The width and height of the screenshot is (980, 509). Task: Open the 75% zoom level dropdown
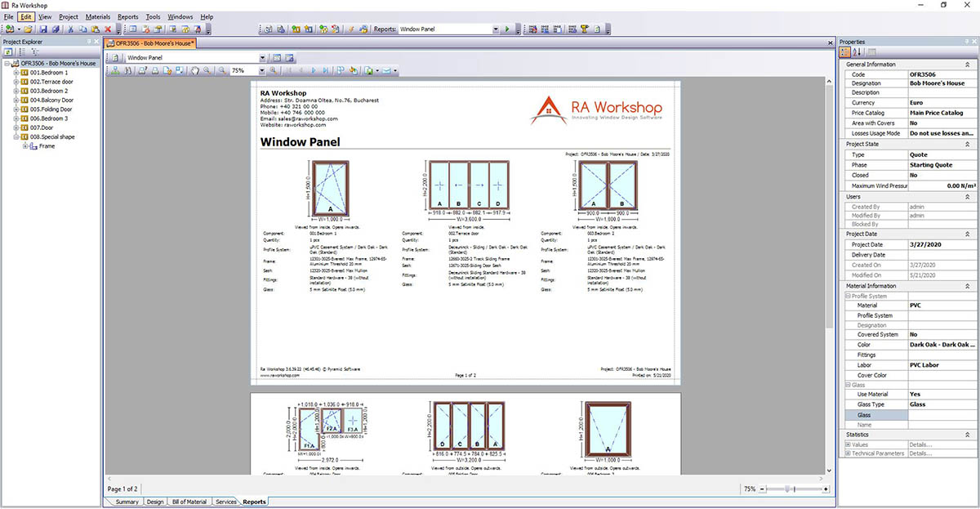(x=261, y=71)
